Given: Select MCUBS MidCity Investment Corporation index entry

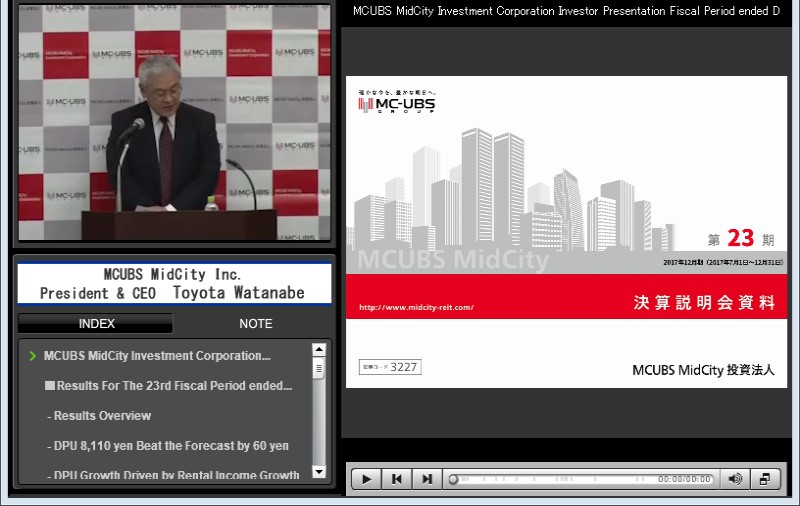Looking at the screenshot, I should [x=157, y=356].
